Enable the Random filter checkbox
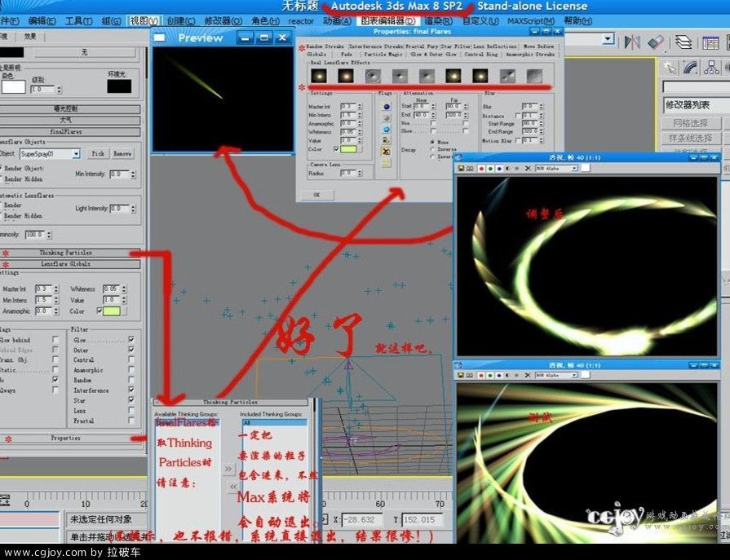This screenshot has height=560, width=730. point(131,380)
